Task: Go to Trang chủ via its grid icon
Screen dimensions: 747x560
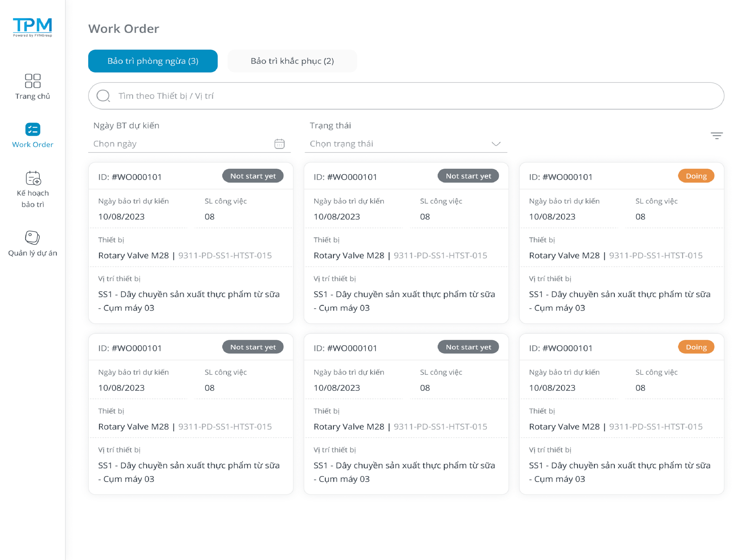Action: pyautogui.click(x=33, y=81)
